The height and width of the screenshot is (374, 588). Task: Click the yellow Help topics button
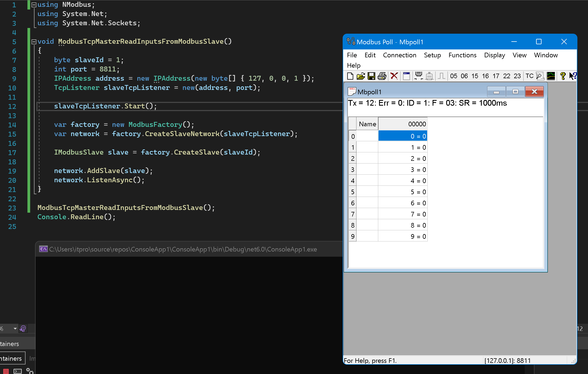pyautogui.click(x=562, y=76)
